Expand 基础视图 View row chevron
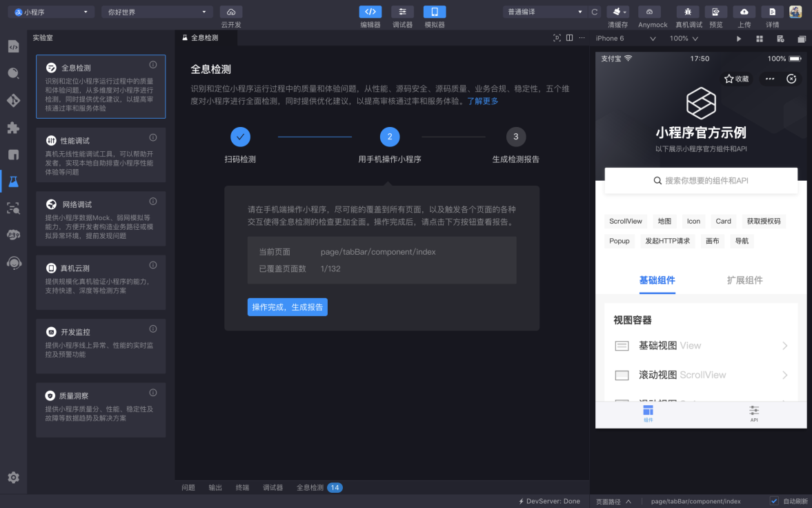 point(785,346)
